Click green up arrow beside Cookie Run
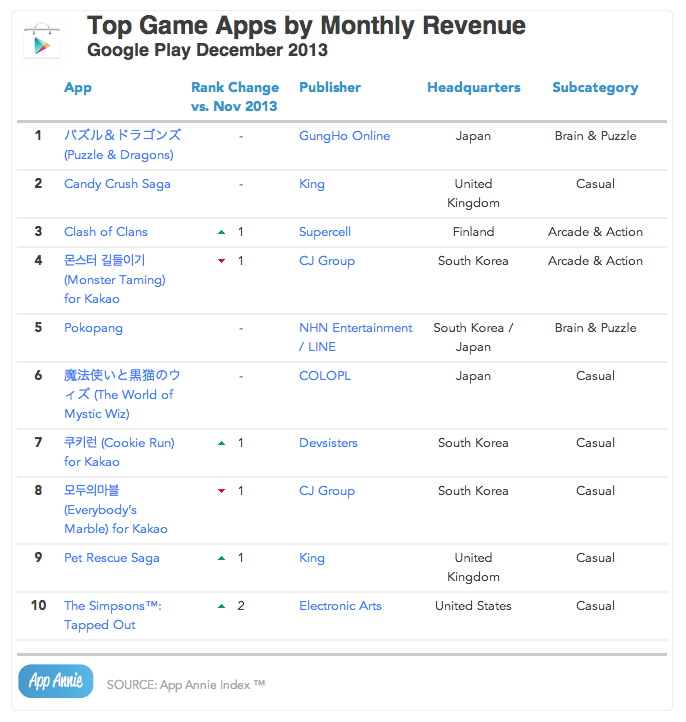 [221, 443]
